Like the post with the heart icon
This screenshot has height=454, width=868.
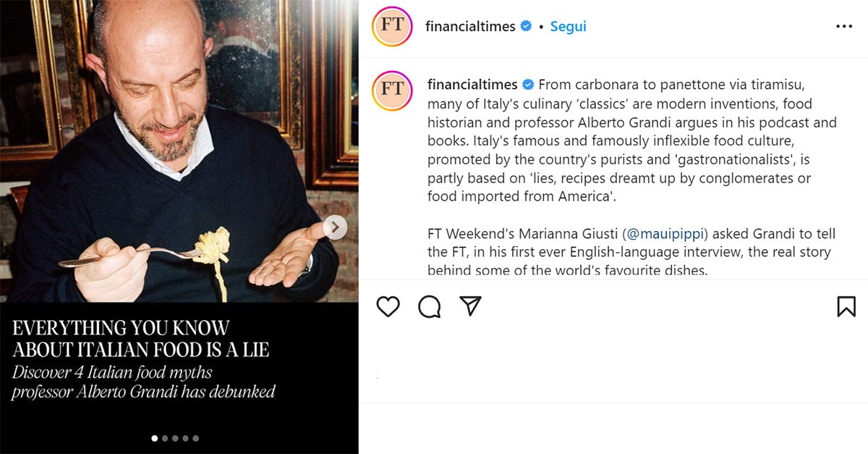(x=388, y=306)
